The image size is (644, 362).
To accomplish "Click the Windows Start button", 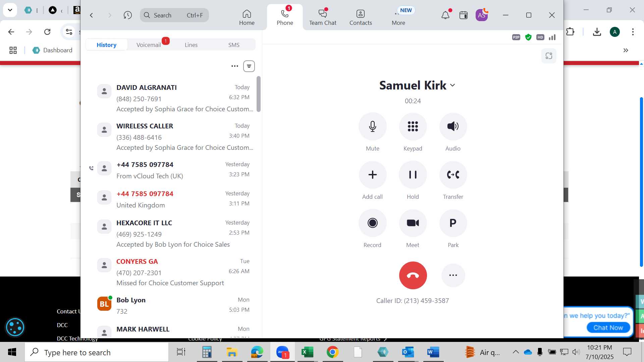I will [x=12, y=352].
